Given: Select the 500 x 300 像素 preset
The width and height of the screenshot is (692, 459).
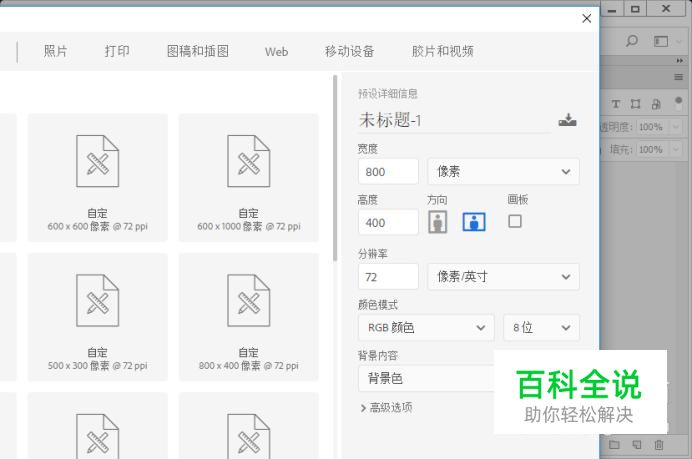Looking at the screenshot, I should [98, 317].
